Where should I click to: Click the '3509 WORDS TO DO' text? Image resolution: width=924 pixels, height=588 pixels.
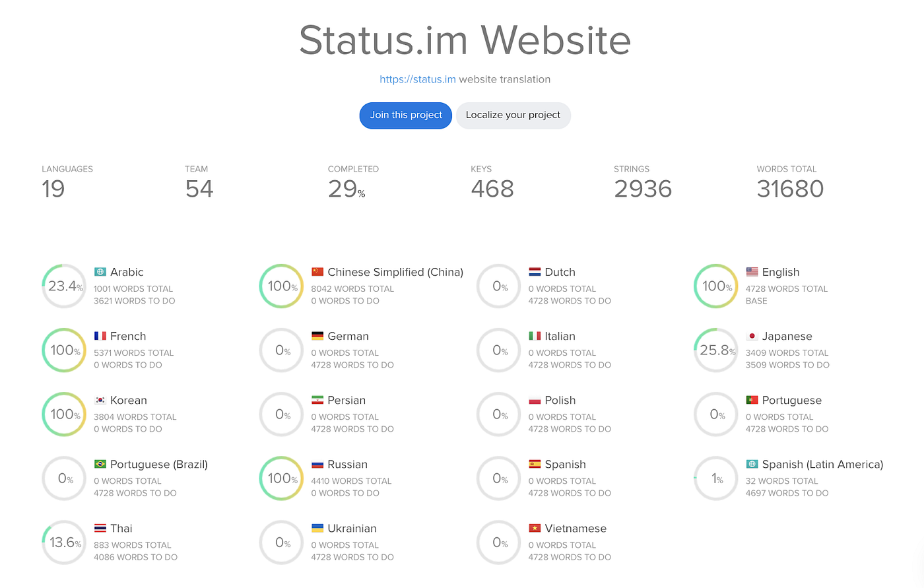tap(787, 365)
